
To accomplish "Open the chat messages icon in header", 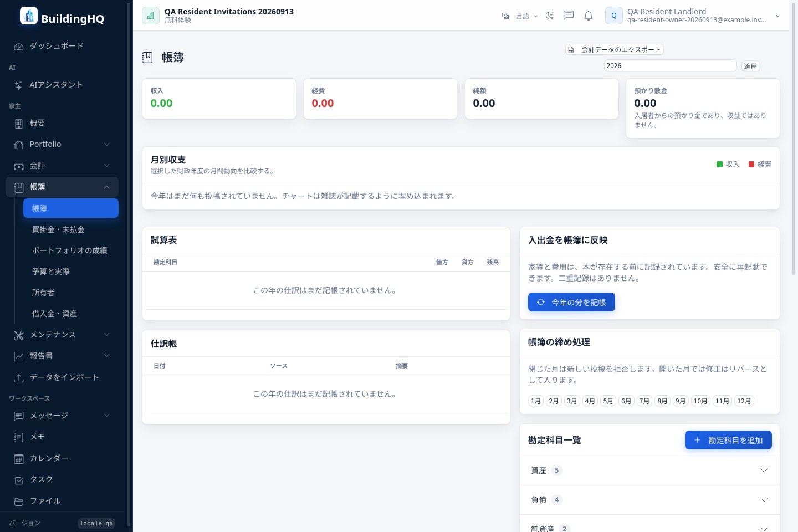I will (x=569, y=16).
